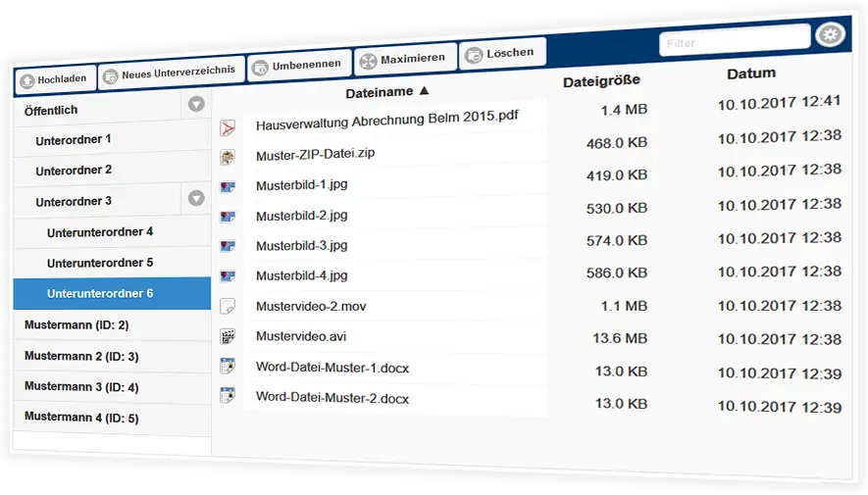Select file Musterbild-1.jpg
Image resolution: width=868 pixels, height=495 pixels.
(302, 184)
